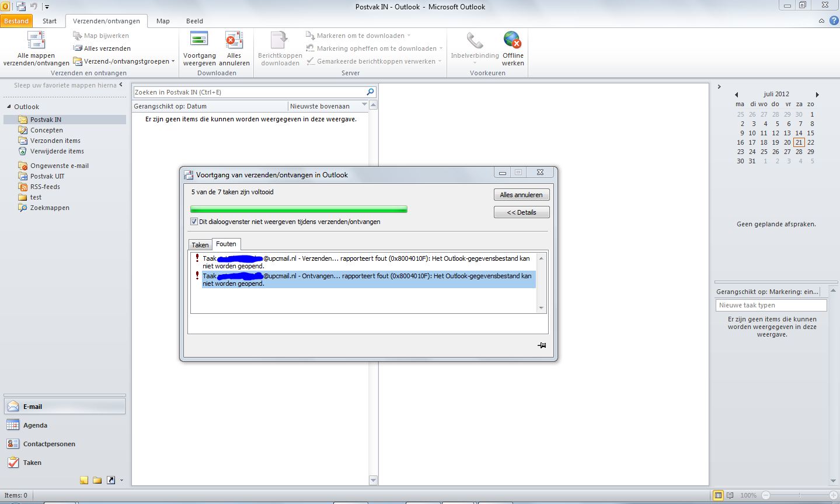This screenshot has height=504, width=840.
Task: Click the Alles verzenden icon
Action: 78,48
